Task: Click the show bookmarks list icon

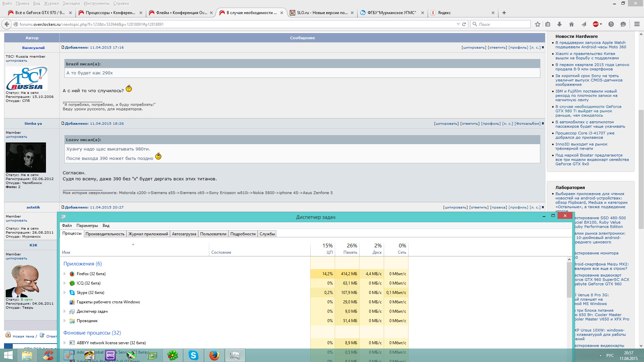Action: click(x=548, y=24)
